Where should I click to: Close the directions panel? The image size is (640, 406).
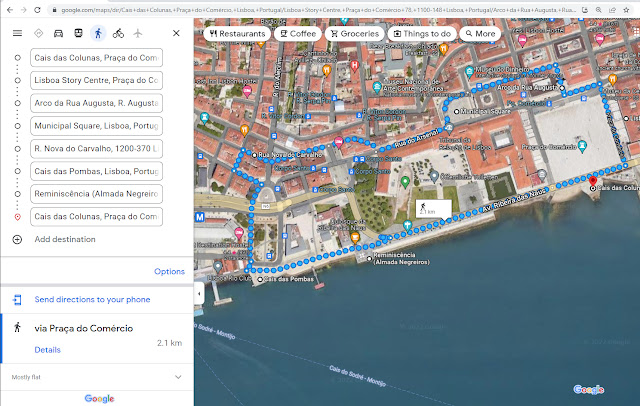click(x=176, y=33)
